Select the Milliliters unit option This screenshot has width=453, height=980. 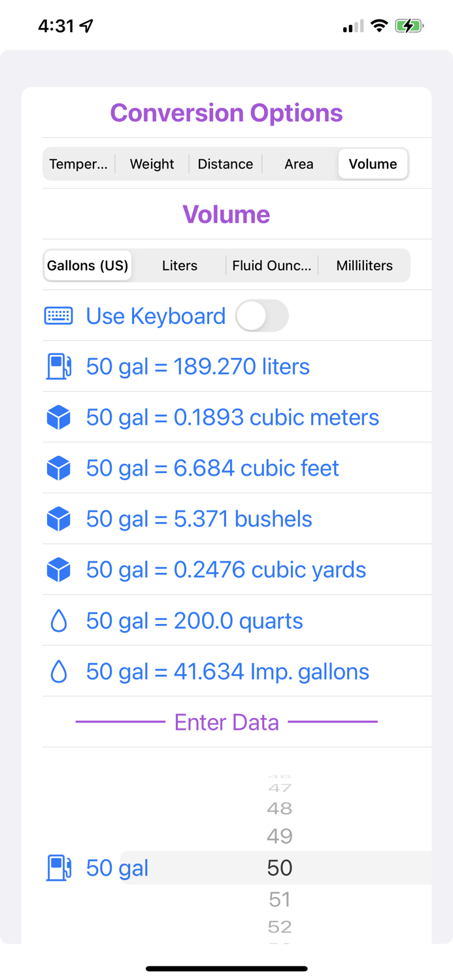tap(364, 265)
